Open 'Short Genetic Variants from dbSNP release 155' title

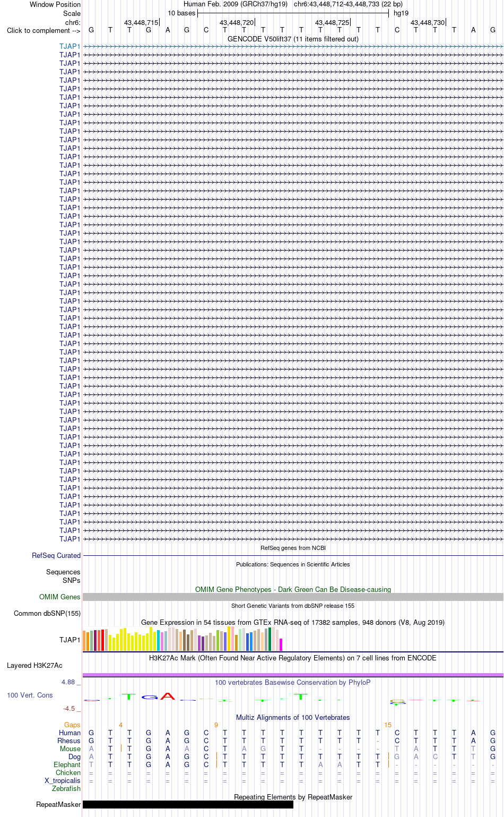point(293,606)
